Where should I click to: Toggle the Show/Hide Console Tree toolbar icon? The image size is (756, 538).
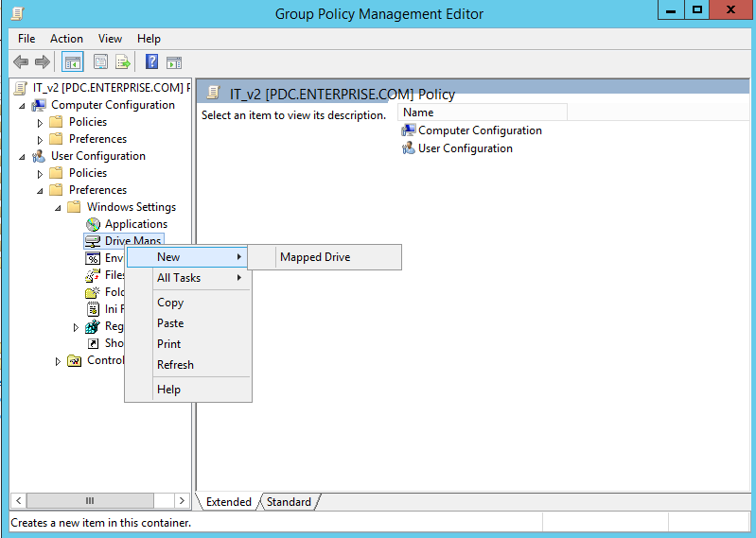(x=73, y=62)
